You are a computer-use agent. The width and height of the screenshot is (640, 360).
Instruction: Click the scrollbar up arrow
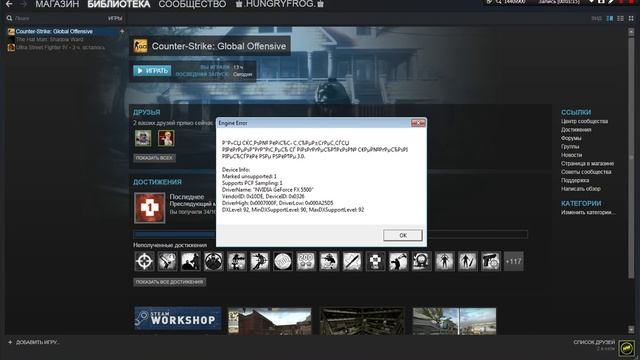click(631, 31)
